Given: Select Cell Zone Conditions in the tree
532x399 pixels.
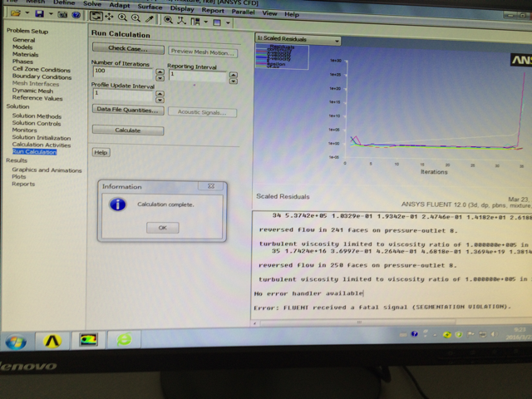Looking at the screenshot, I should coord(42,69).
